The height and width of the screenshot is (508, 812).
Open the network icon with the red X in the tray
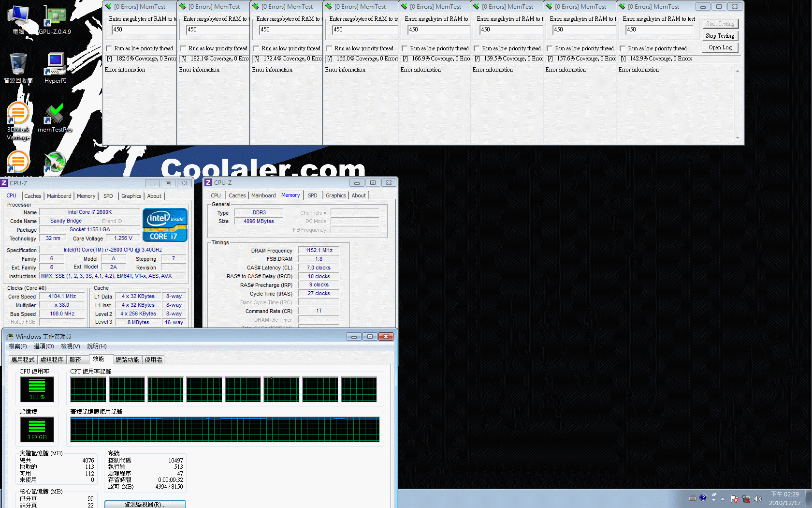click(746, 499)
